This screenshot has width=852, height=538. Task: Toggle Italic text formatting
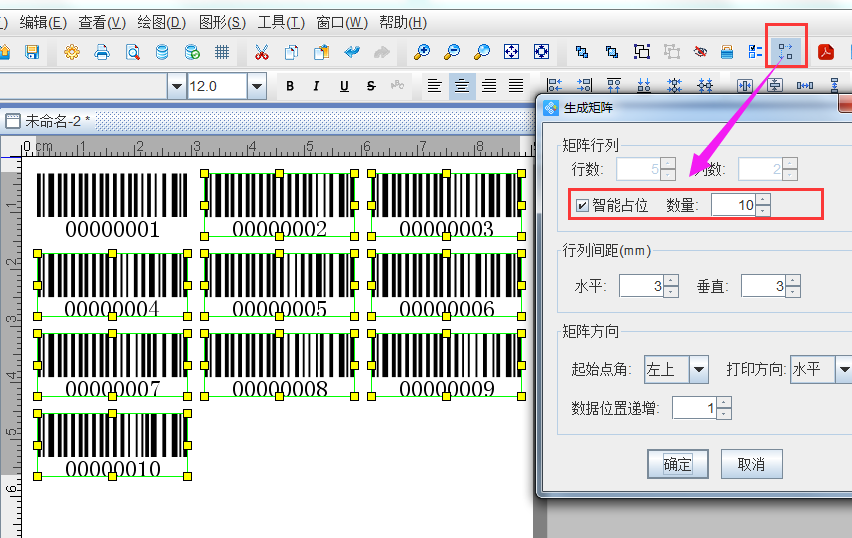pyautogui.click(x=317, y=86)
